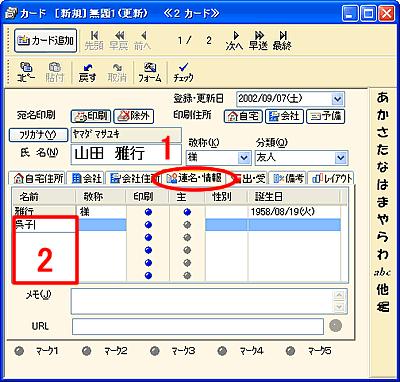Jump to first card with 先頭
400x382 pixels.
[94, 41]
